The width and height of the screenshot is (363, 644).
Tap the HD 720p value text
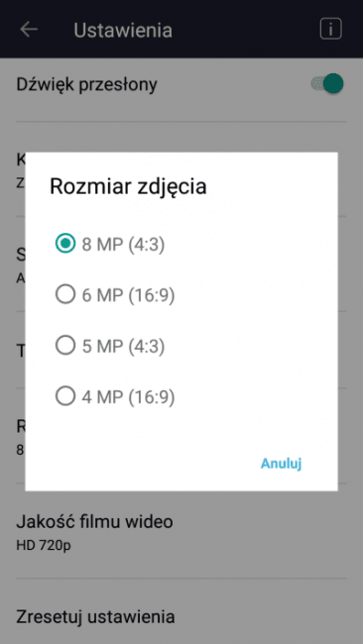(44, 546)
